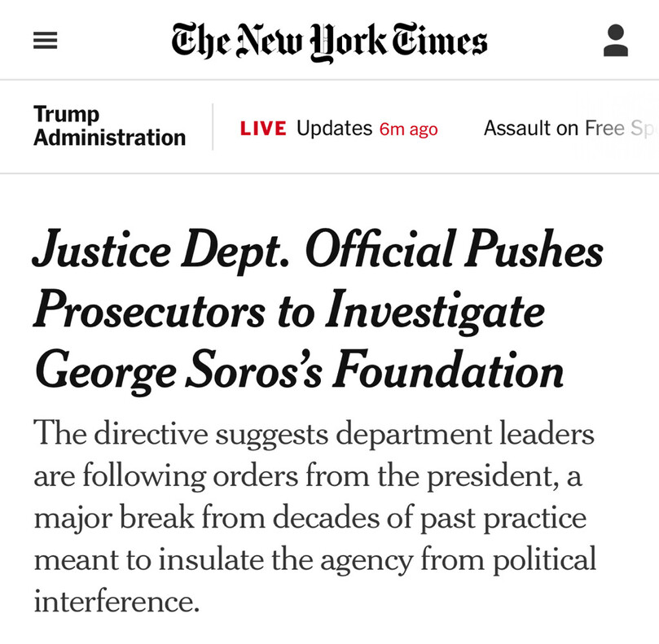Click the red LIVE label
The width and height of the screenshot is (659, 644).
tap(263, 129)
